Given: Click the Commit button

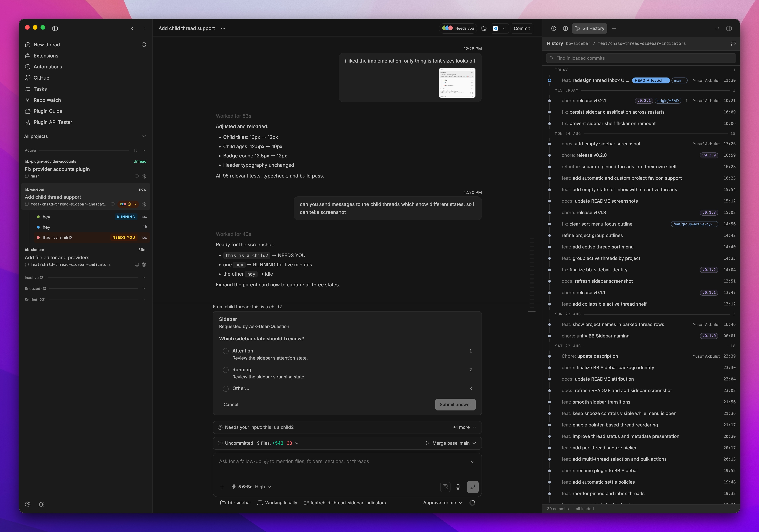Looking at the screenshot, I should 522,28.
